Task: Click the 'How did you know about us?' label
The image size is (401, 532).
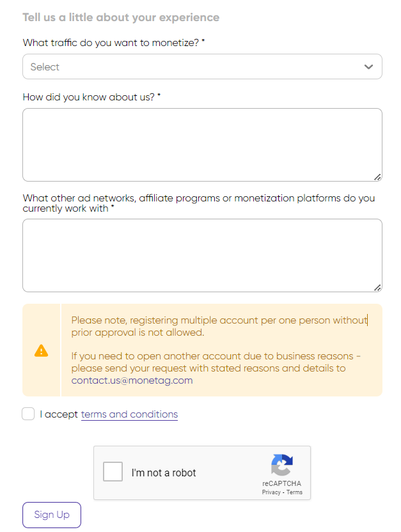Action: [x=91, y=97]
